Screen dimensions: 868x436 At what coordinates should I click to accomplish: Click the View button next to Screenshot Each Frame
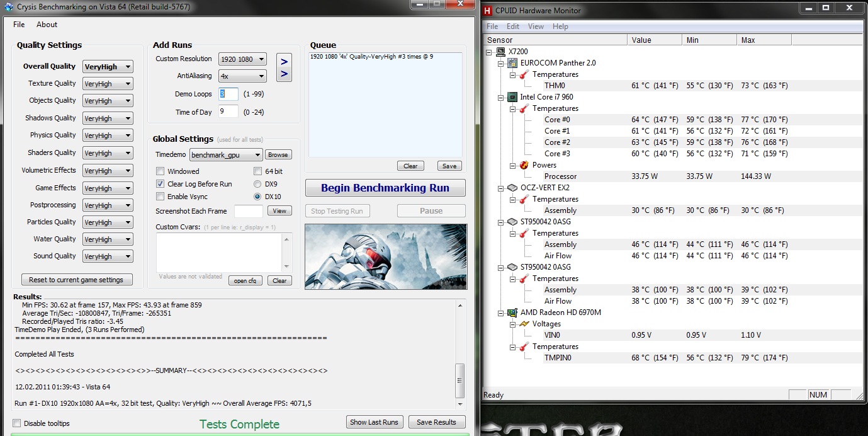click(279, 211)
